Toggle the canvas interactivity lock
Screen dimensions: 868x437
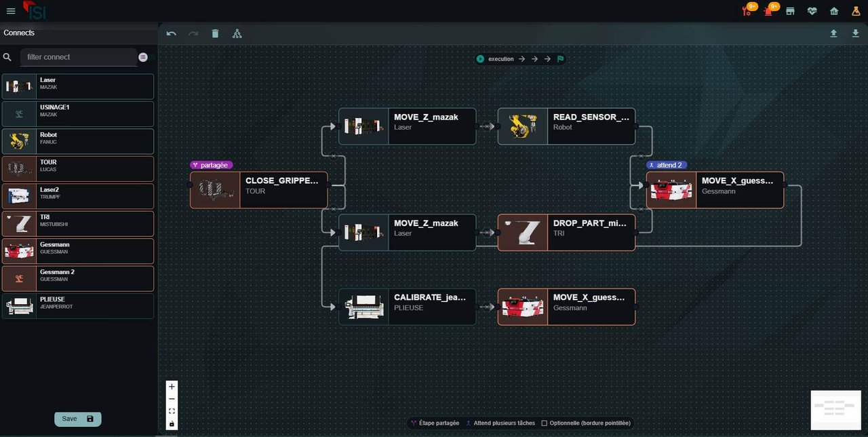(172, 424)
